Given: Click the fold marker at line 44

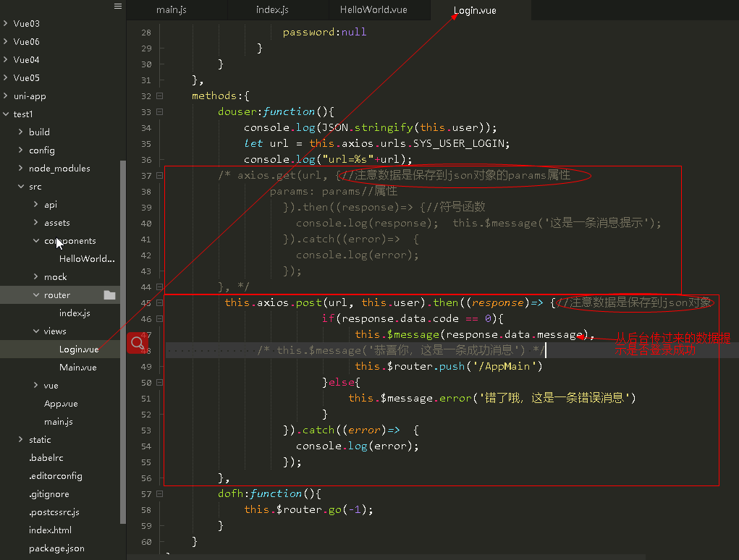Looking at the screenshot, I should [159, 287].
